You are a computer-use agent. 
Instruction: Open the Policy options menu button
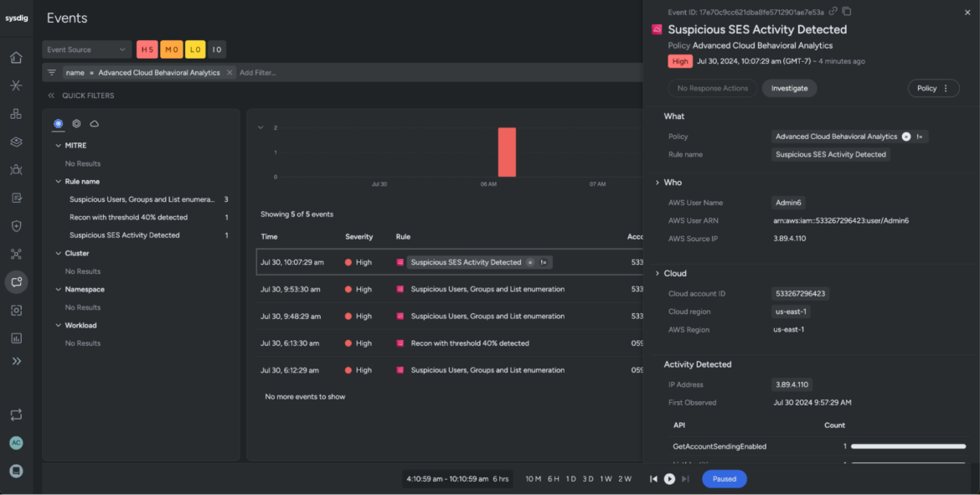(933, 88)
